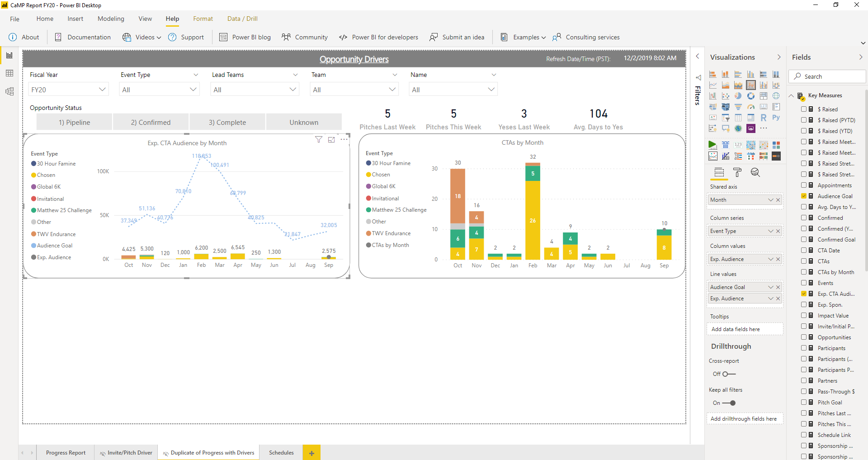Filter by 3) Complete status
The image size is (868, 460).
point(227,122)
